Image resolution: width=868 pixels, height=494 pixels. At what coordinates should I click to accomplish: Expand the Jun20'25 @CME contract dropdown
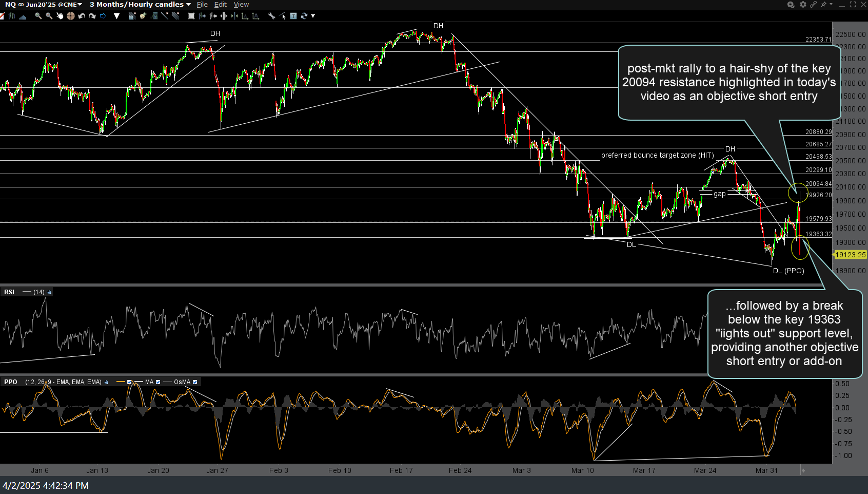pyautogui.click(x=80, y=5)
